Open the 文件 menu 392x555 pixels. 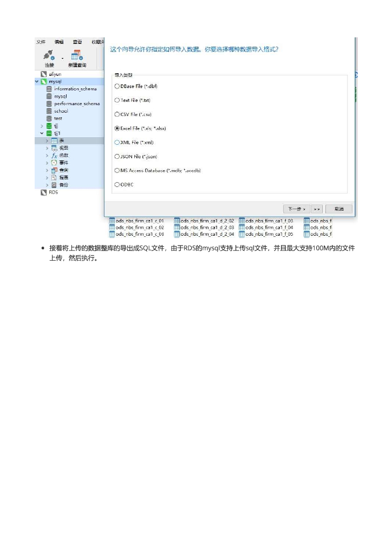point(41,42)
